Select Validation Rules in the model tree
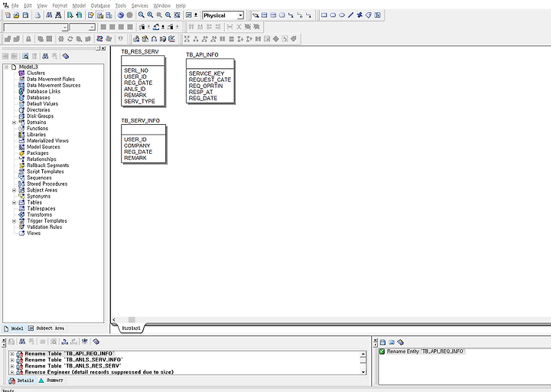 (44, 227)
